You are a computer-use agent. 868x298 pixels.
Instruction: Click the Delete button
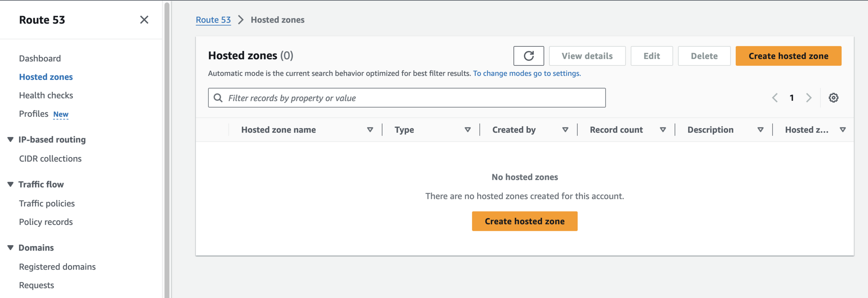704,56
